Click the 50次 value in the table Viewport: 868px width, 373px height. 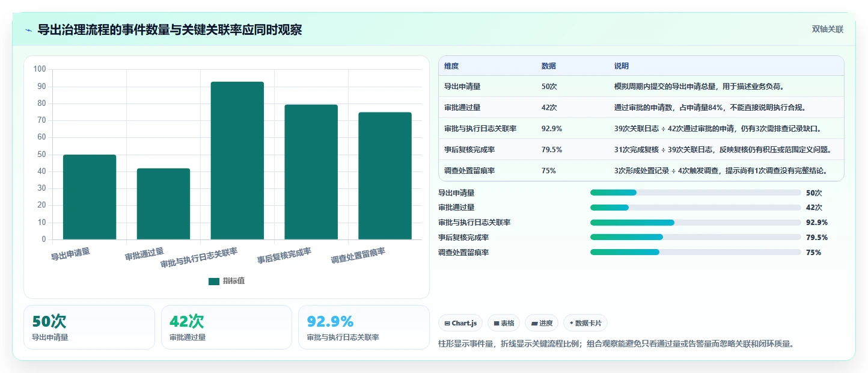[x=549, y=87]
